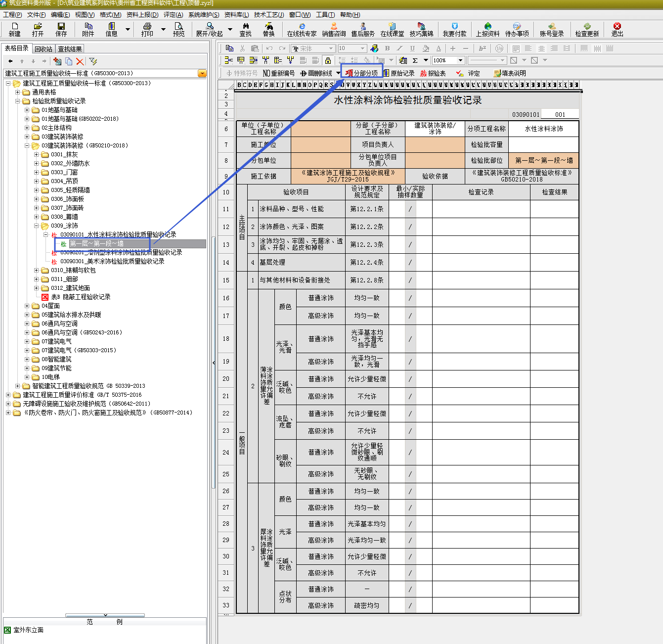
Task: Click NO重新编号 button
Action: (278, 73)
